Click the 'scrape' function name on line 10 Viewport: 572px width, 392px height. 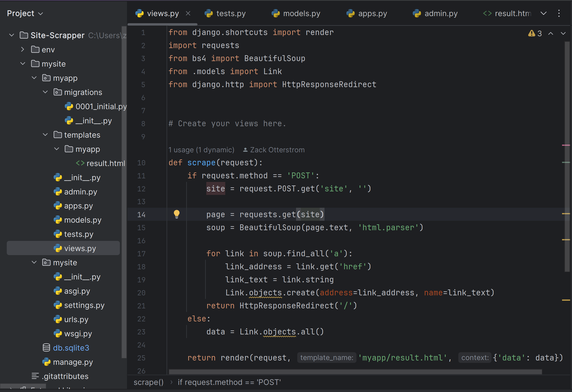(x=201, y=162)
